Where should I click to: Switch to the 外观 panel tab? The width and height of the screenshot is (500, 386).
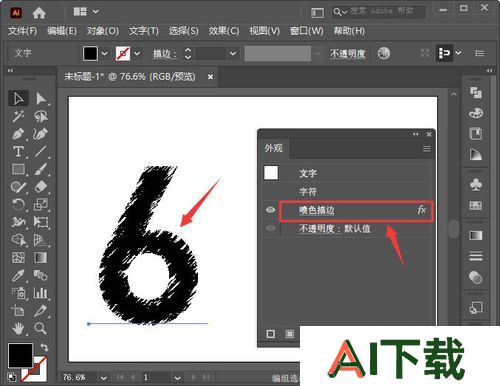pos(274,148)
